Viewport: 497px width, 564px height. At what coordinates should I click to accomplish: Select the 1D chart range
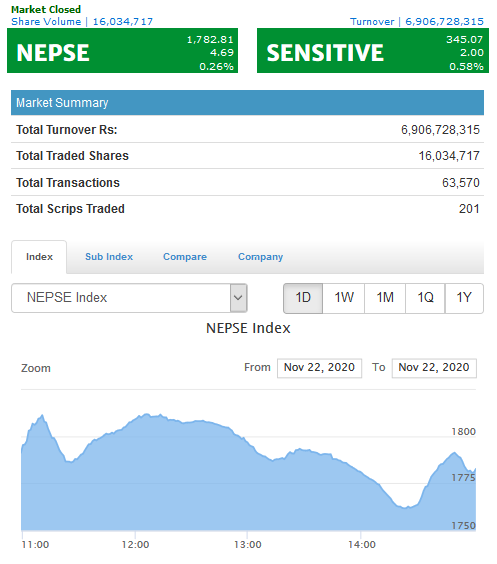[303, 298]
